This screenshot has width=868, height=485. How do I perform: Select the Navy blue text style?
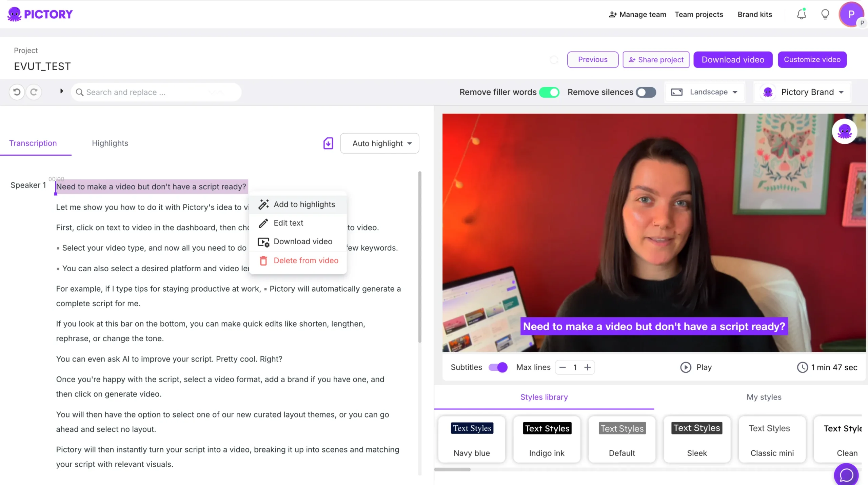[x=472, y=440]
